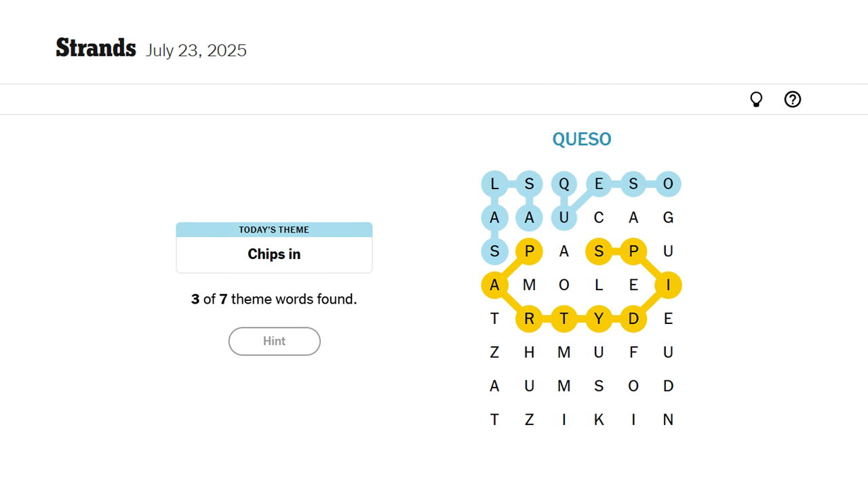This screenshot has width=868, height=488.
Task: Click the Today's Theme "Chips in" card
Action: tap(274, 247)
